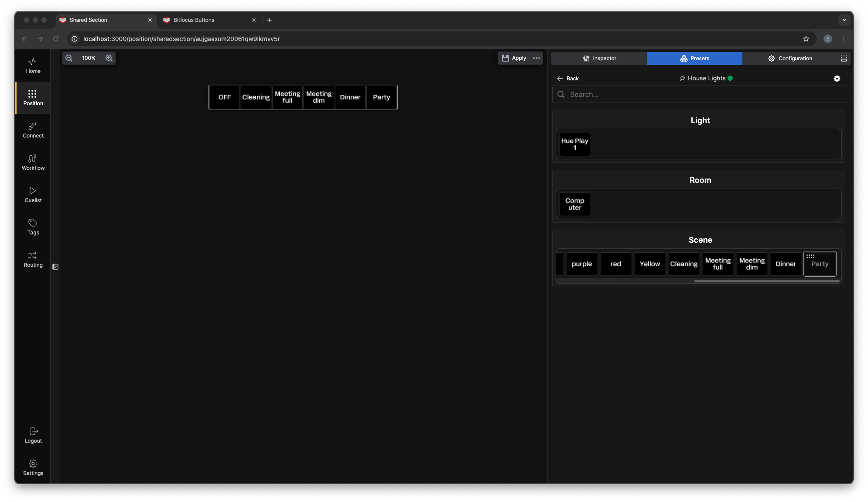Screen dimensions: 868x502
Task: Click the OFF button on canvas
Action: pyautogui.click(x=225, y=97)
